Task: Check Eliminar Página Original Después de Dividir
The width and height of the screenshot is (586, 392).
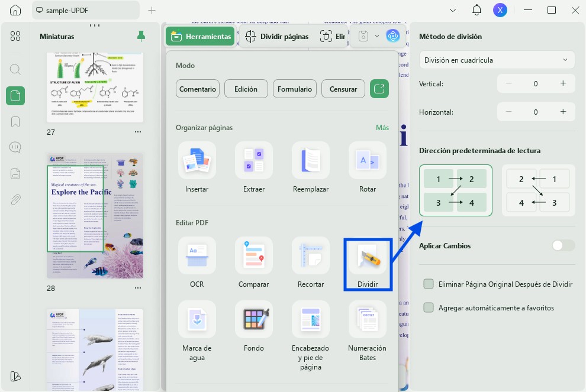Action: point(429,284)
